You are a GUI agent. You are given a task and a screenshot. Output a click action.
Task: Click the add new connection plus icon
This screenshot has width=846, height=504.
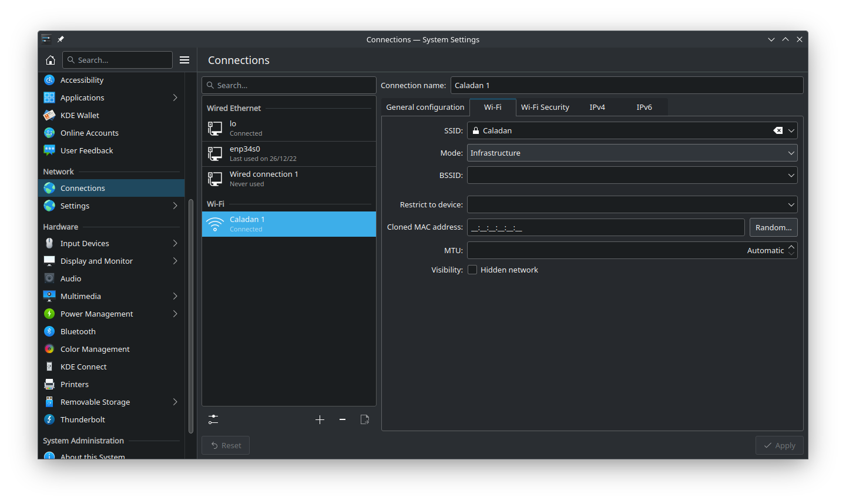320,419
